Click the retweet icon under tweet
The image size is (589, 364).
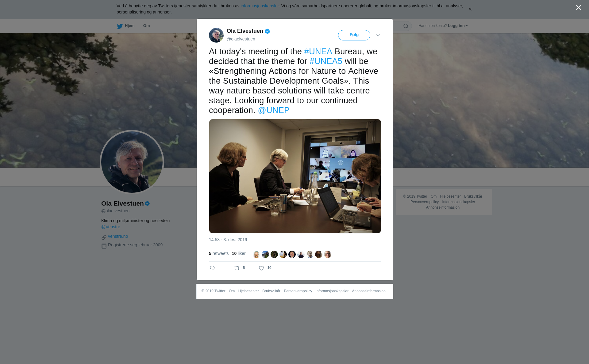[x=237, y=268]
